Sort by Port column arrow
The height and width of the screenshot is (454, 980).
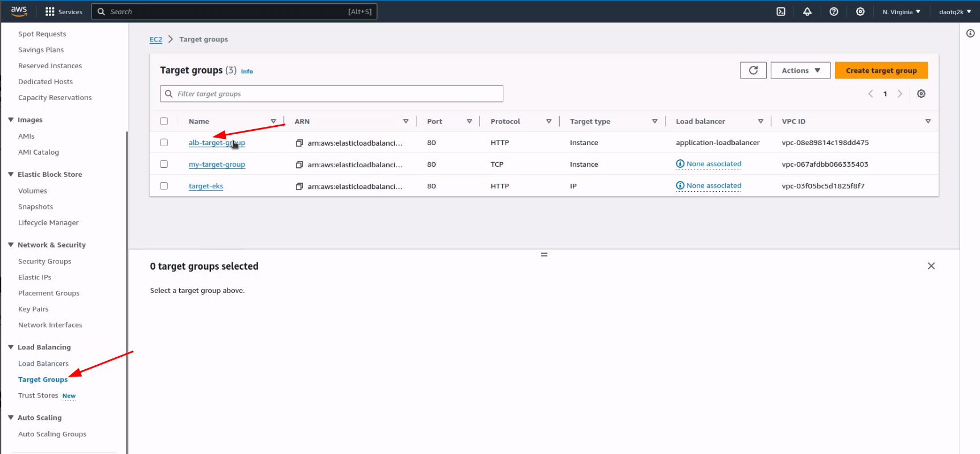pos(469,121)
